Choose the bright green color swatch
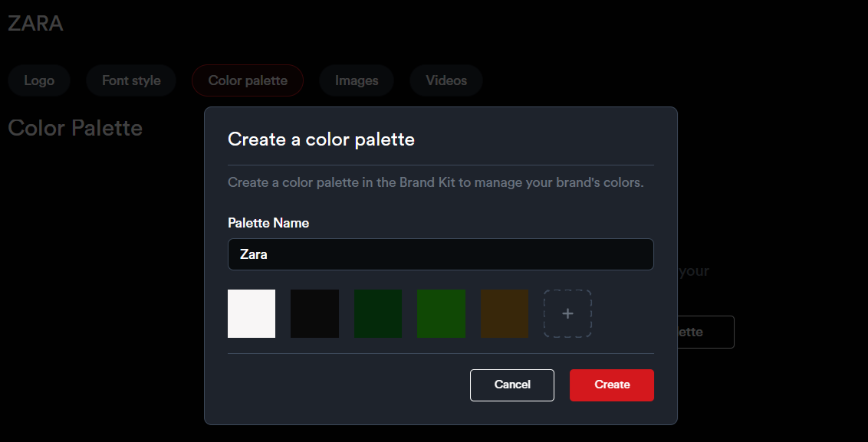This screenshot has height=442, width=868. [x=441, y=313]
